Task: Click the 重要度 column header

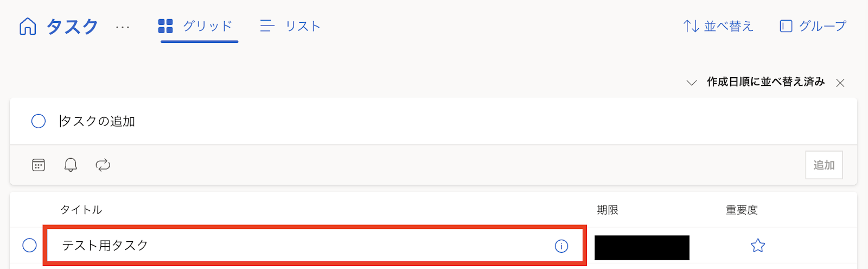Action: pyautogui.click(x=741, y=210)
